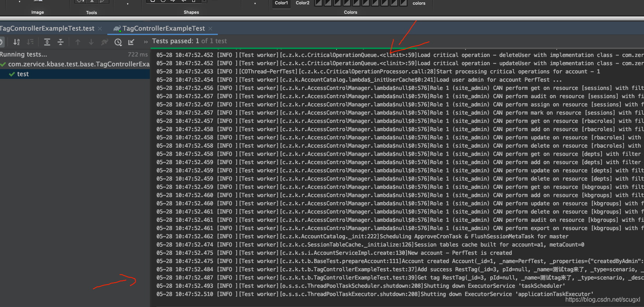Select Color1 in the Paint ribbon
The height and width of the screenshot is (307, 644).
tap(282, 4)
